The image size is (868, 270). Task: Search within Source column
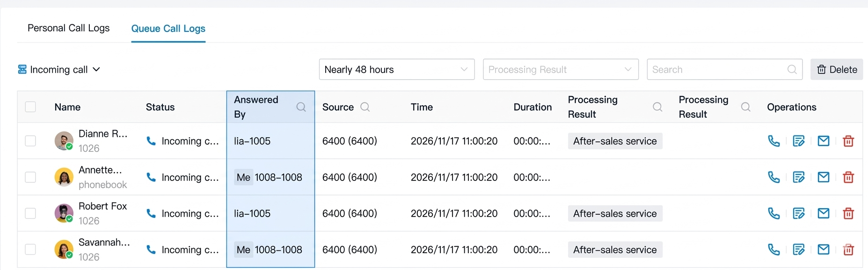[x=365, y=107]
